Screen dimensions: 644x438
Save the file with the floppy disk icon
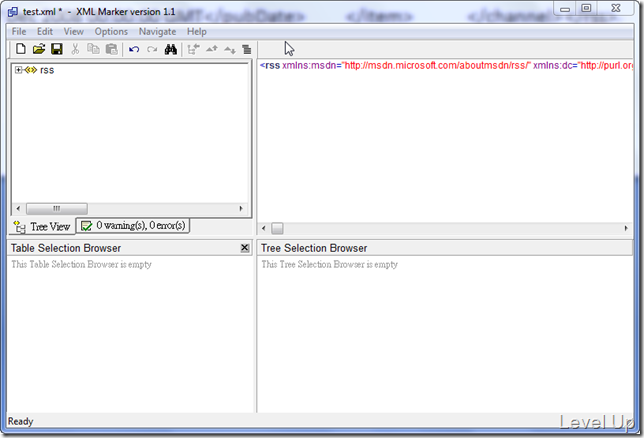(x=57, y=49)
